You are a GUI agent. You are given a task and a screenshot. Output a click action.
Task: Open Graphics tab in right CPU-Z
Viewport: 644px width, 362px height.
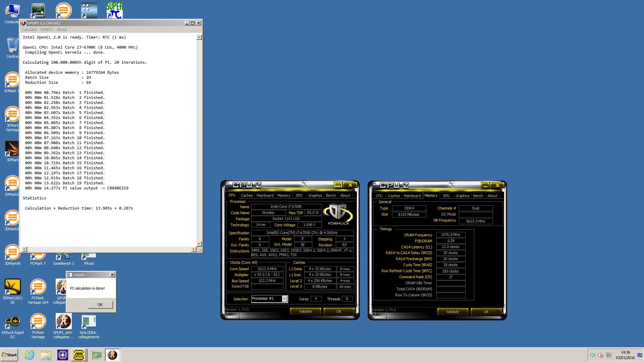[462, 196]
